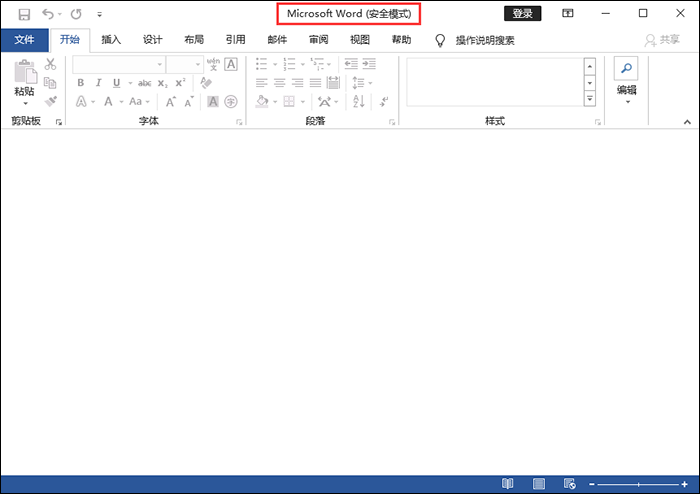Click the character border icon
This screenshot has width=700, height=494.
pos(231,64)
